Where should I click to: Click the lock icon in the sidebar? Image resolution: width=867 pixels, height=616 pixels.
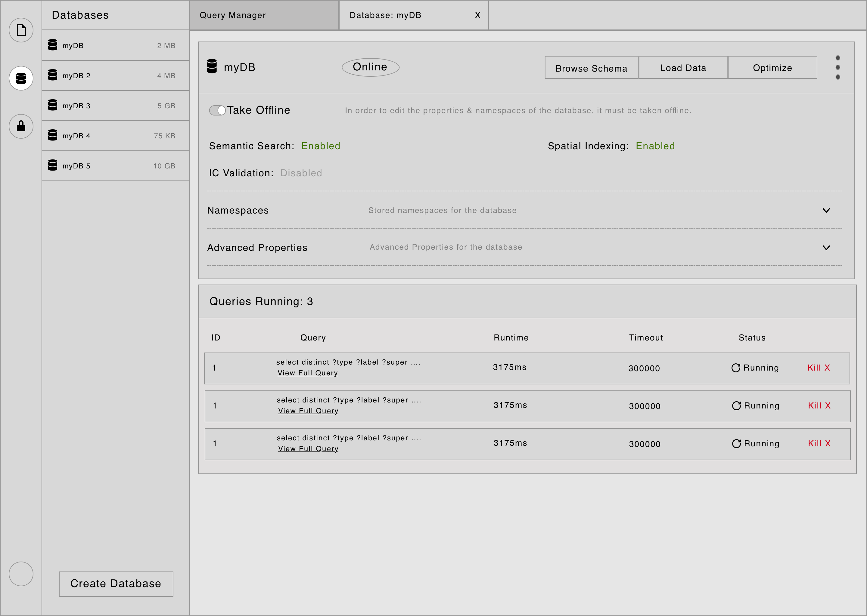(21, 126)
